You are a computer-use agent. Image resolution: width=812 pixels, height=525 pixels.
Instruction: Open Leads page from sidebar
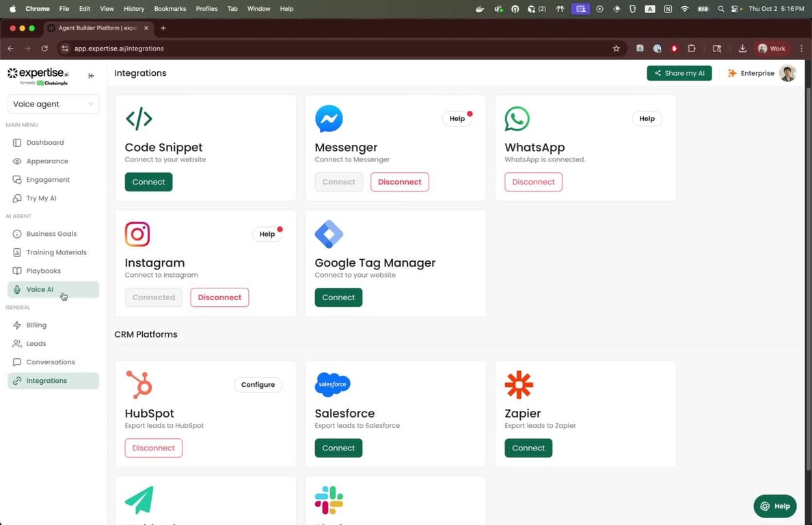[53, 344]
